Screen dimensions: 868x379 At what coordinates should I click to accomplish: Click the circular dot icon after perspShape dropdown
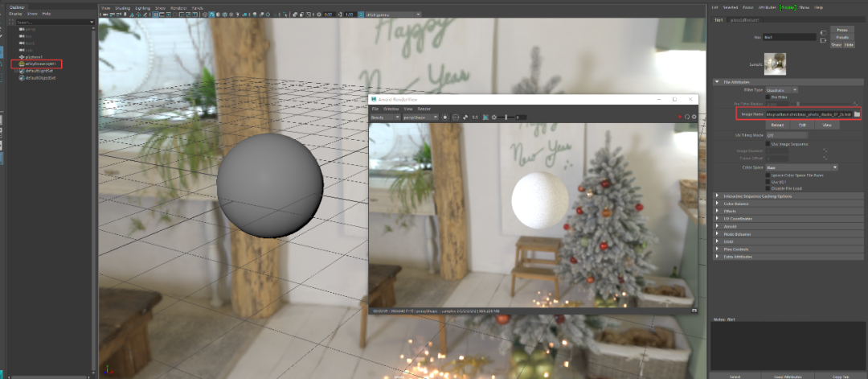coord(445,117)
